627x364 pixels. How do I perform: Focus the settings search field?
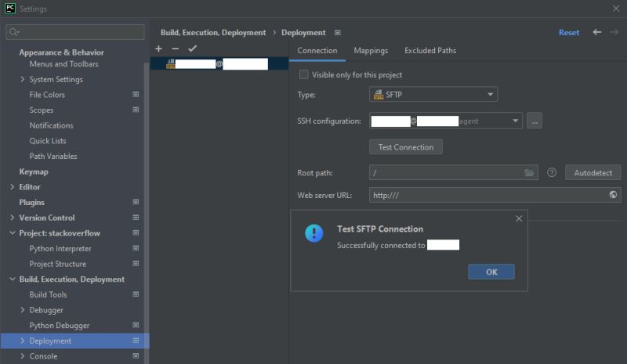tap(75, 32)
